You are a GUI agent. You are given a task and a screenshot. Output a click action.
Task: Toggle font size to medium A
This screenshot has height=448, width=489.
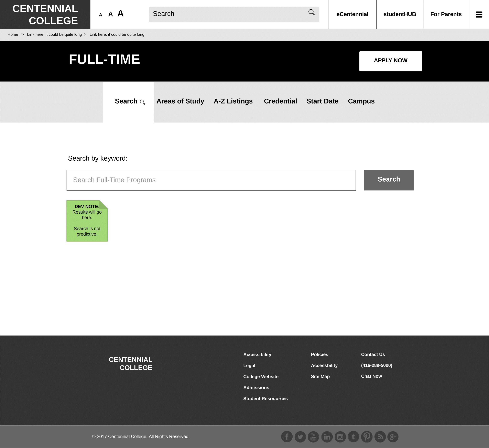(110, 14)
